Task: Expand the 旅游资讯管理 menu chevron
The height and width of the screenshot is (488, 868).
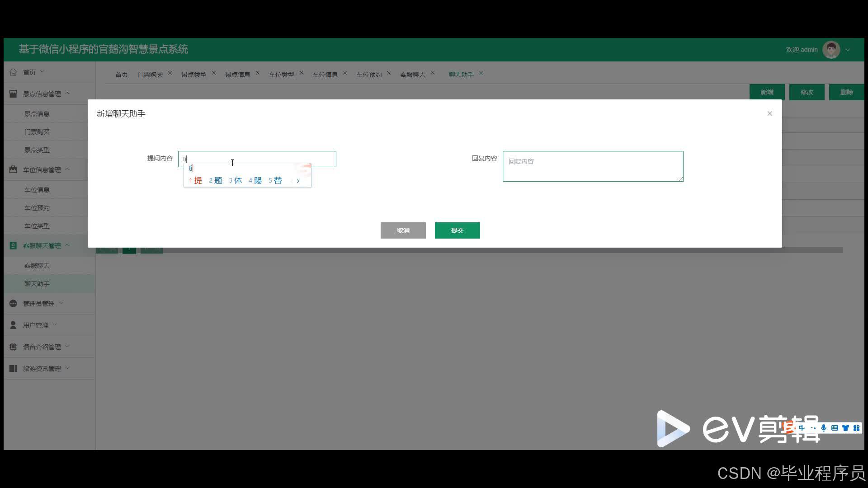Action: pos(68,368)
